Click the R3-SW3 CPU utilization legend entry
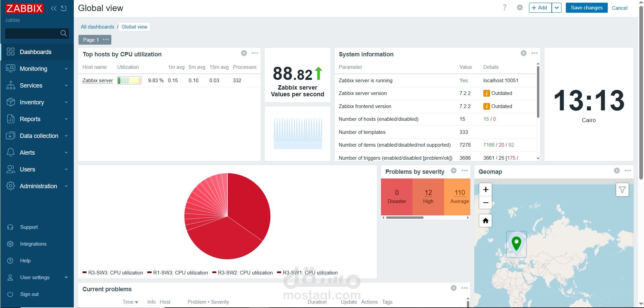 coord(113,273)
